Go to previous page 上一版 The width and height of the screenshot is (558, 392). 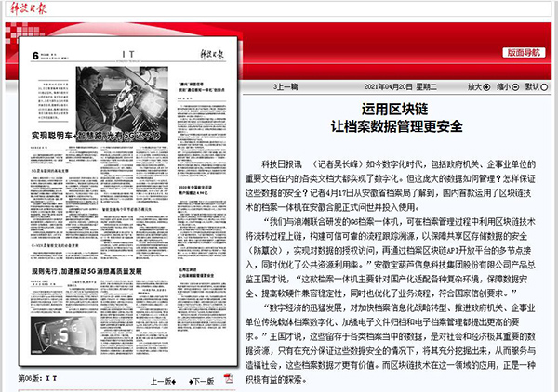pos(163,382)
